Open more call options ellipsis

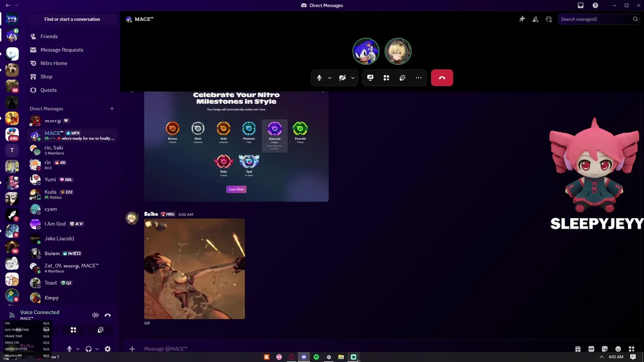(x=419, y=78)
